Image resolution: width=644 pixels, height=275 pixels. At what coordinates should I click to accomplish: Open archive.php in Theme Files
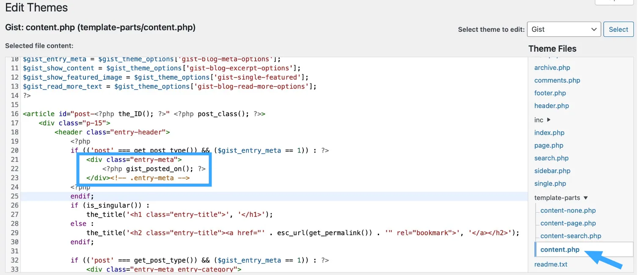click(x=552, y=68)
